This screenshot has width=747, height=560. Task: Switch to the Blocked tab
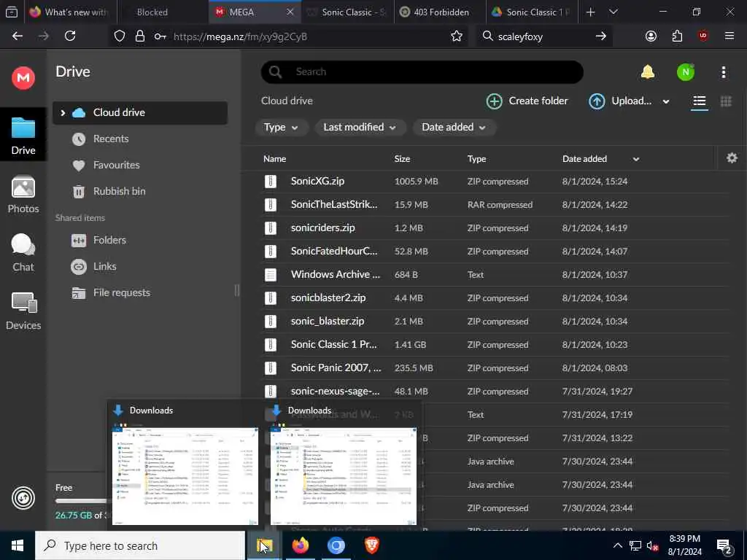162,12
